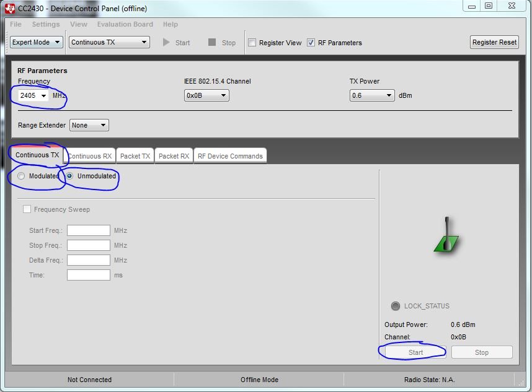The width and height of the screenshot is (532, 392).
Task: Click the toolbar Stop square
Action: pyautogui.click(x=212, y=42)
